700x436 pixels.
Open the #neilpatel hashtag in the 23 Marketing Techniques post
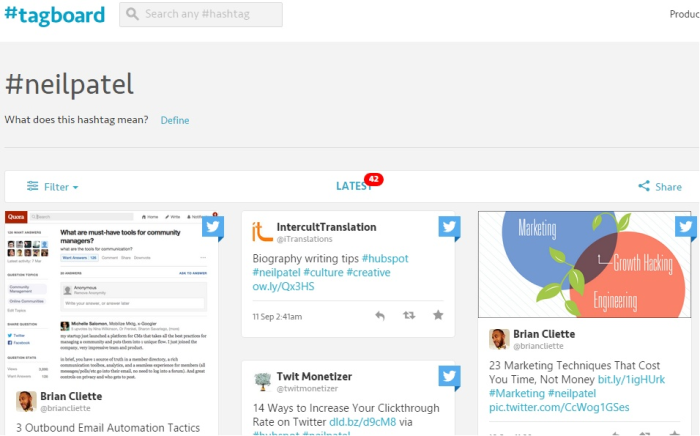(x=571, y=394)
